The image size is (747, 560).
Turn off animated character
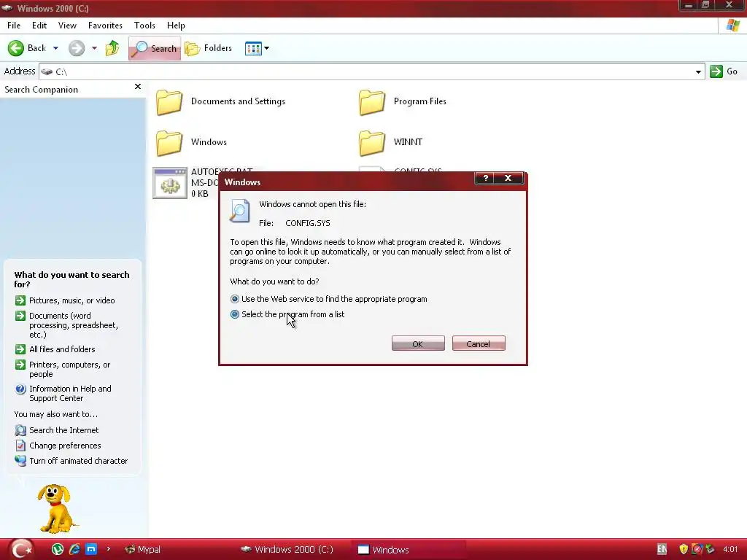coord(79,461)
